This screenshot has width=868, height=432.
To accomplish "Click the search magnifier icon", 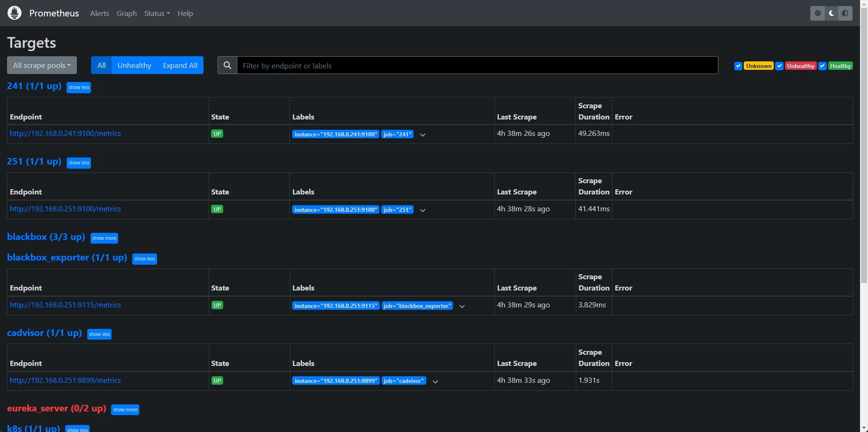I will pos(227,65).
